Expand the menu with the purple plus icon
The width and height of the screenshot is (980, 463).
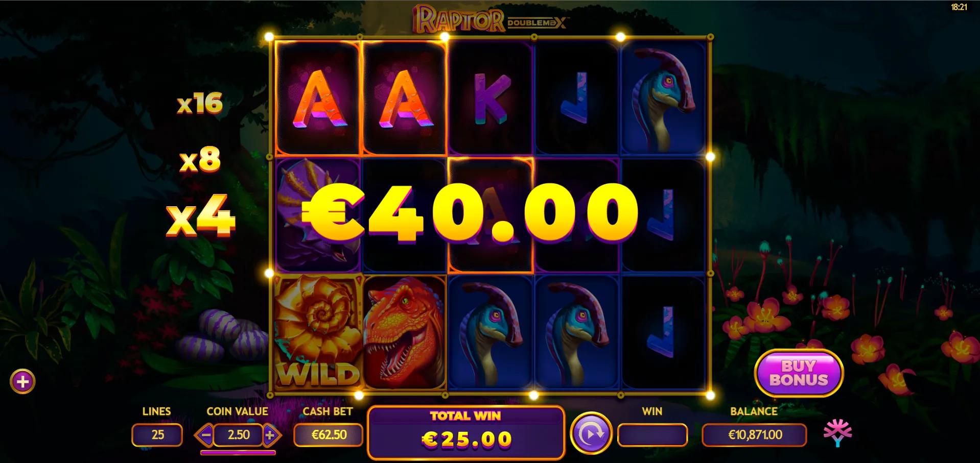(x=22, y=381)
